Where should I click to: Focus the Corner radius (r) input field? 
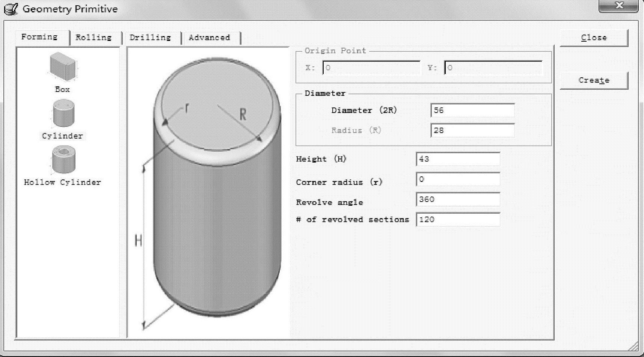coord(458,179)
